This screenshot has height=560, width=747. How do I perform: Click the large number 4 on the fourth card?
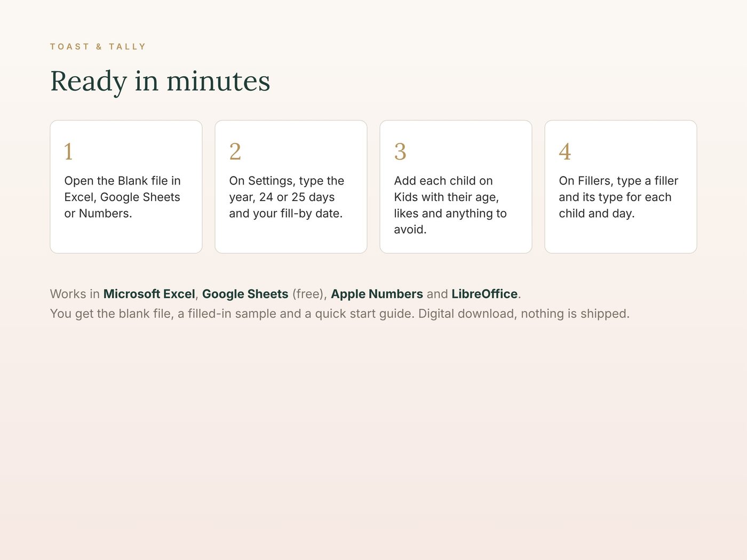coord(565,151)
